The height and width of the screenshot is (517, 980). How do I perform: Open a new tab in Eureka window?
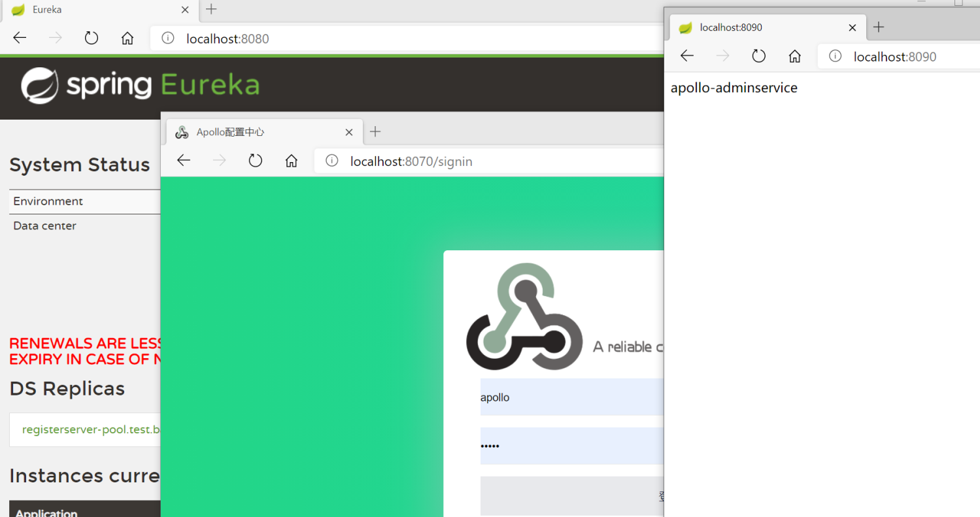pos(211,9)
